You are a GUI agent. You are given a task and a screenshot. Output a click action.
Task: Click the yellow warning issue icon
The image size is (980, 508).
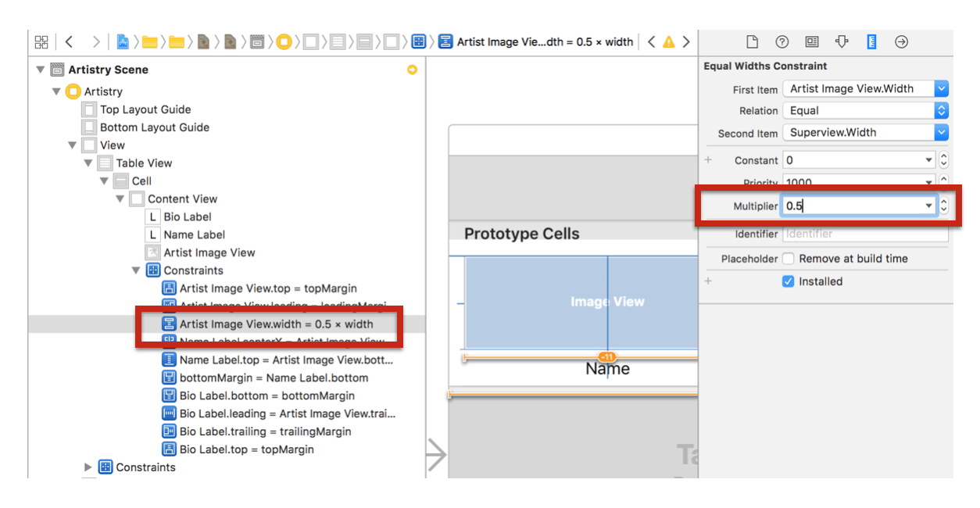[668, 42]
